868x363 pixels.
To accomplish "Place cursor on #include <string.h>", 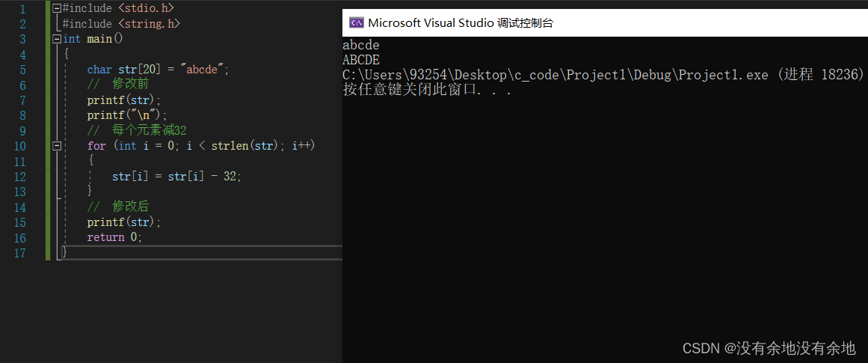I will coord(122,24).
